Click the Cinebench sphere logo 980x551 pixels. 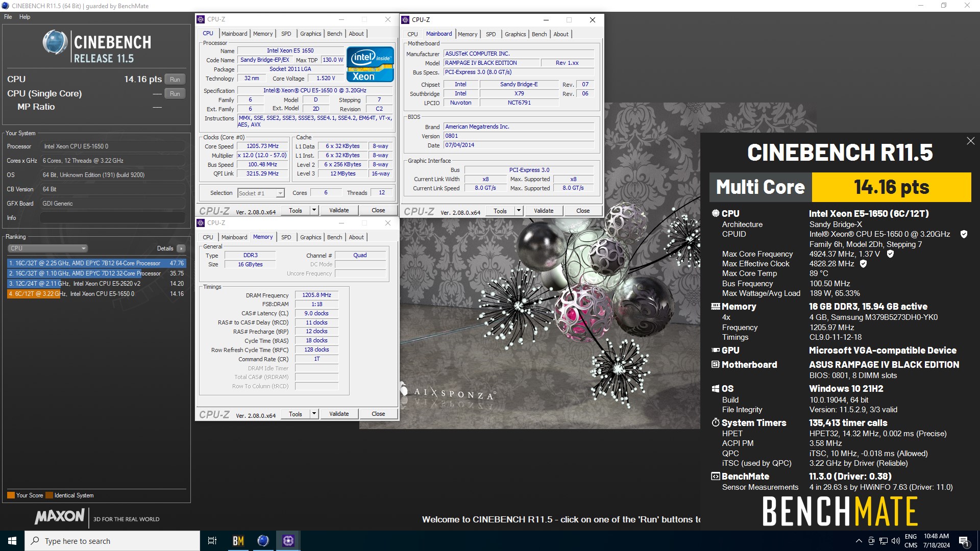tap(55, 43)
